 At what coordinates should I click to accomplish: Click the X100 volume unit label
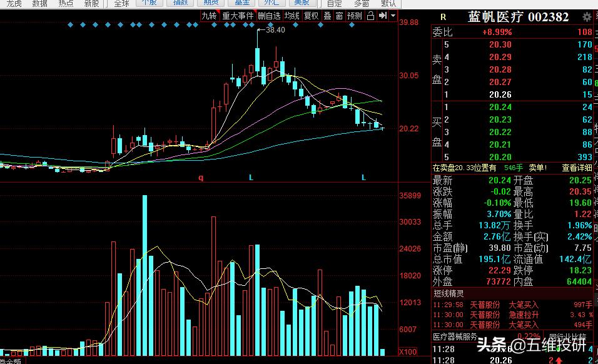(408, 351)
